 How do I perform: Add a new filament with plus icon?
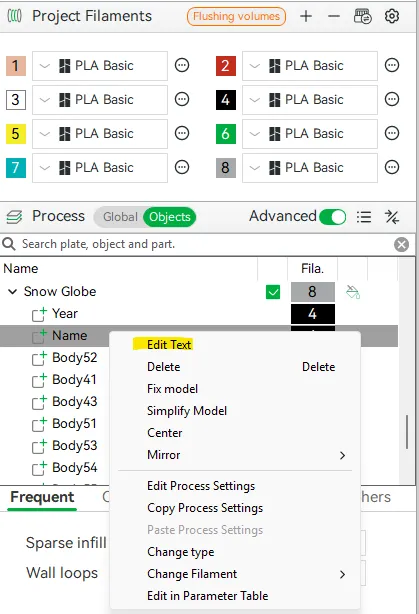[x=306, y=16]
